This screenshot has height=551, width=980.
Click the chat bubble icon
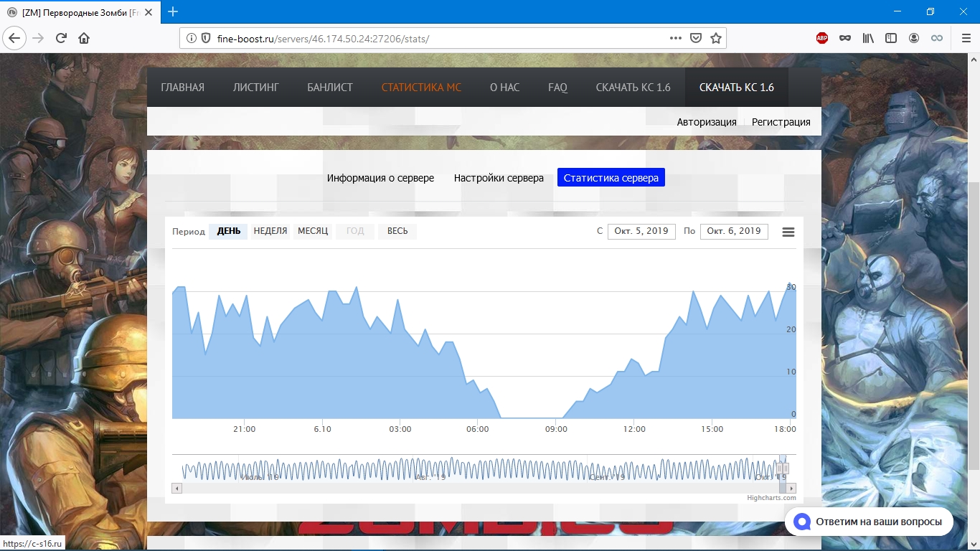tap(801, 522)
